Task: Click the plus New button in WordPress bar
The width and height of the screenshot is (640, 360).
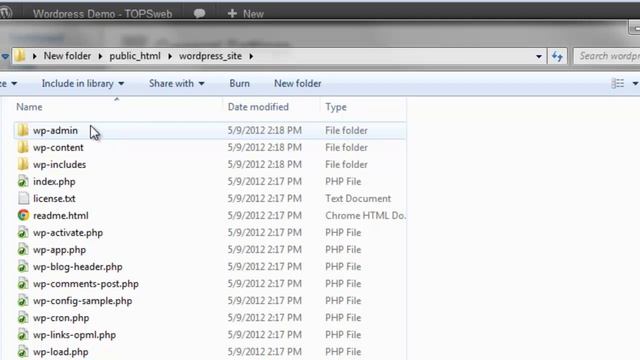Action: (245, 14)
